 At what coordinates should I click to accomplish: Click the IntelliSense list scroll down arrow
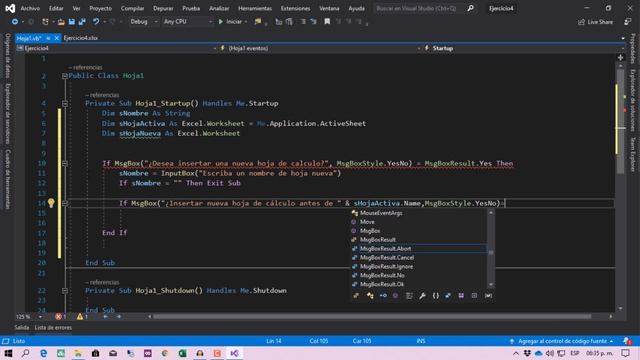[491, 284]
